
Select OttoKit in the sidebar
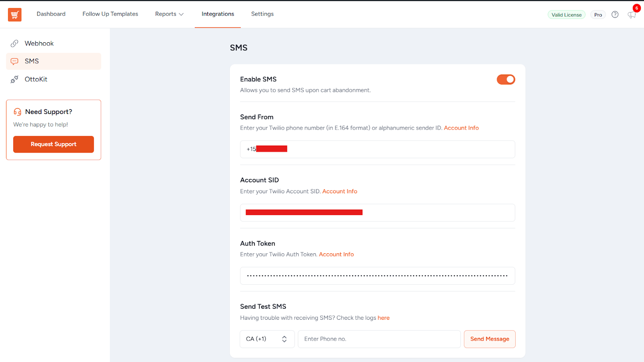(x=54, y=79)
